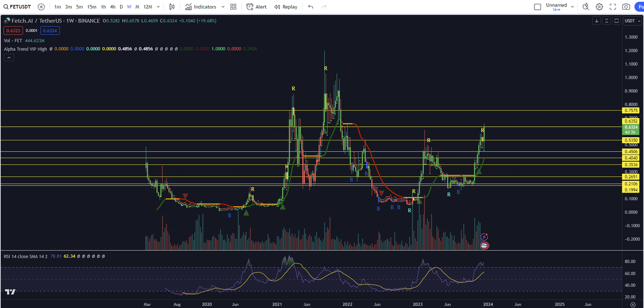
Task: Open the indicator templates grid icon
Action: [x=233, y=7]
